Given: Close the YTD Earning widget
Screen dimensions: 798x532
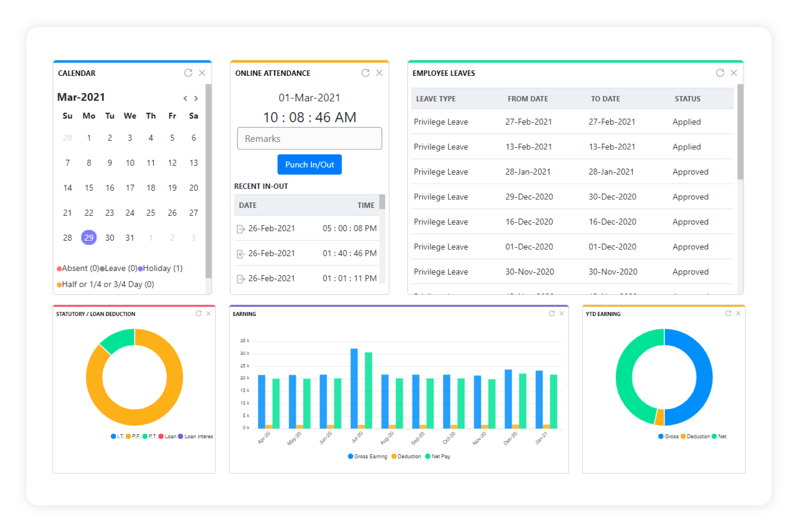Looking at the screenshot, I should pyautogui.click(x=738, y=313).
